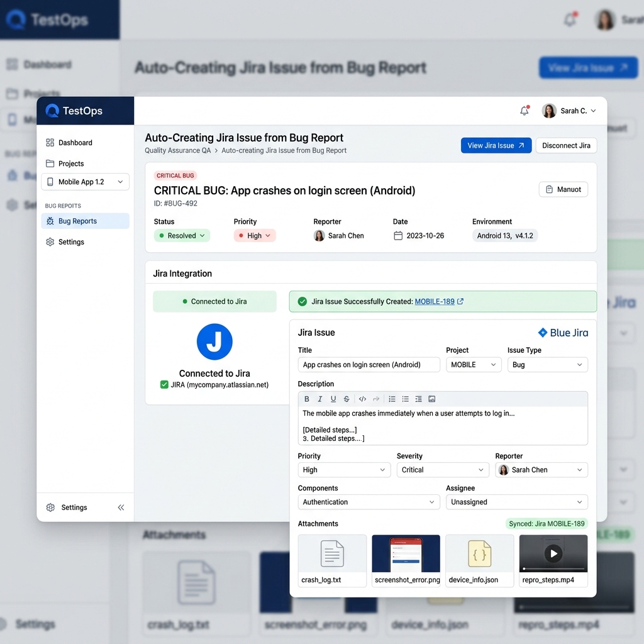Image resolution: width=644 pixels, height=644 pixels.
Task: Click the external-link icon beside MOBILE-189
Action: click(x=460, y=301)
